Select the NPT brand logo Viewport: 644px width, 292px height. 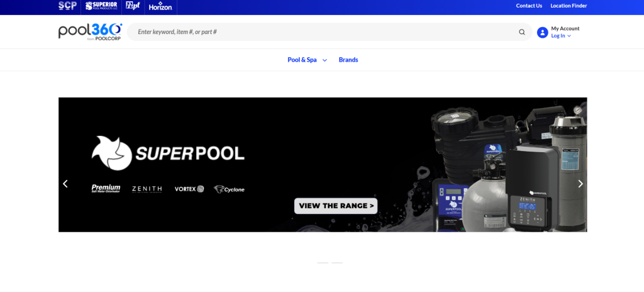tap(133, 6)
